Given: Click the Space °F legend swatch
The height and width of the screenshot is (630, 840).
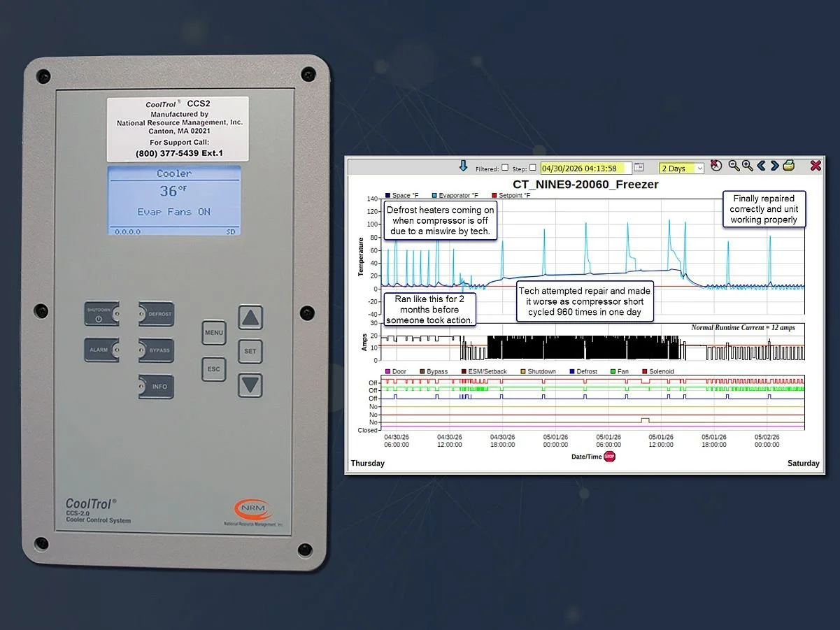Looking at the screenshot, I should 387,196.
